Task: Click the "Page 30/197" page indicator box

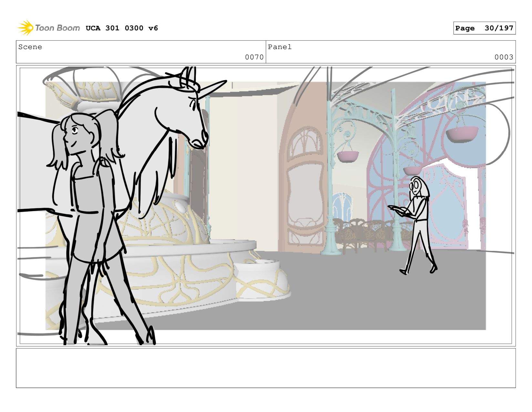Action: (484, 28)
